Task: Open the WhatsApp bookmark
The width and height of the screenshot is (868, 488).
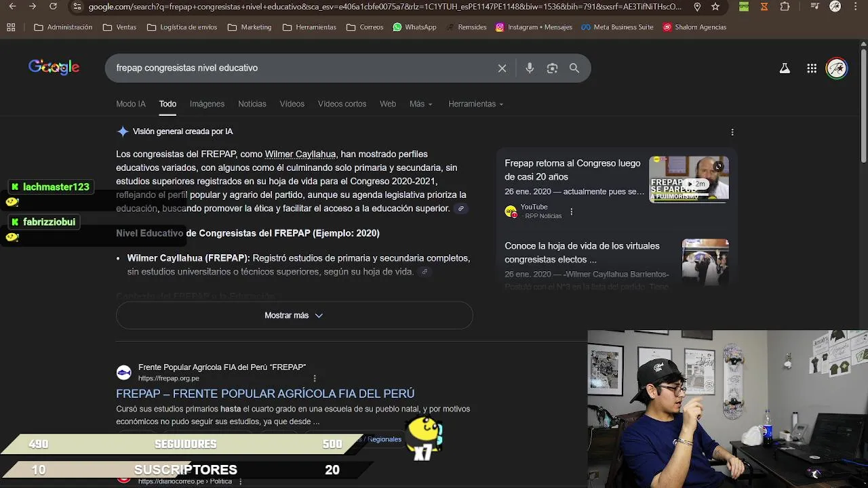Action: (x=414, y=27)
